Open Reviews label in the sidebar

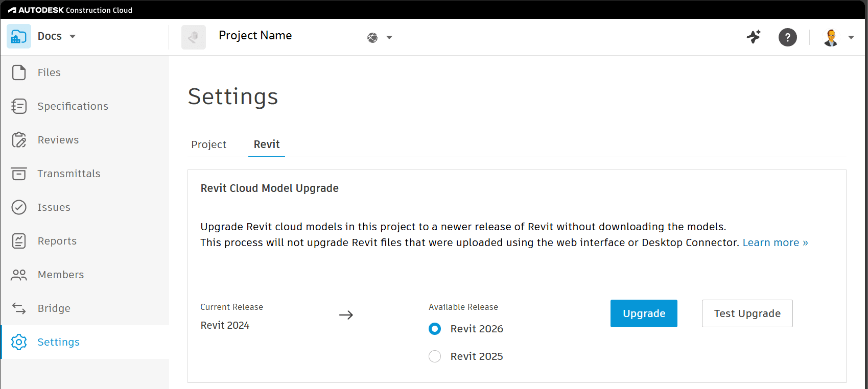click(58, 140)
